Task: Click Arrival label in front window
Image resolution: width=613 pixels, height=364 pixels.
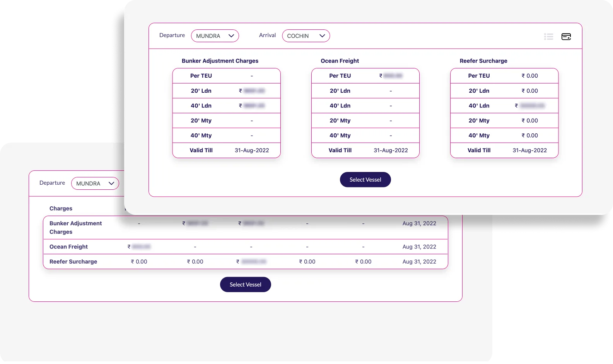Action: (267, 35)
